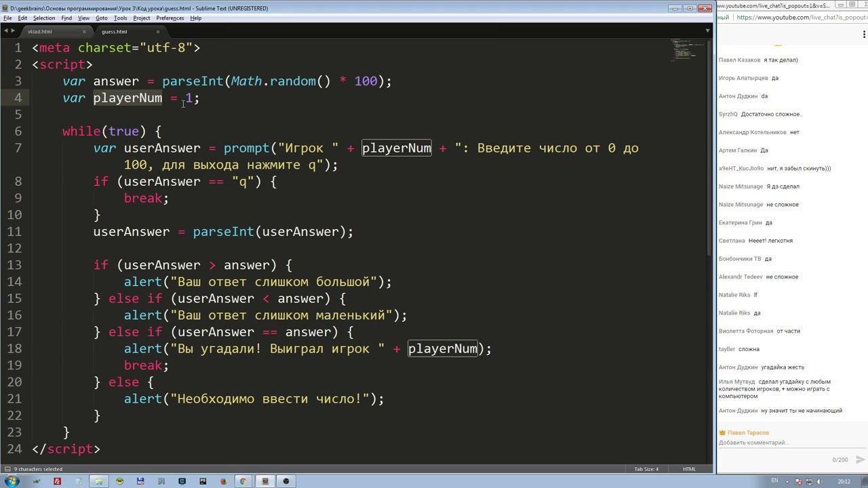
Task: Open the Project menu
Action: coord(142,18)
